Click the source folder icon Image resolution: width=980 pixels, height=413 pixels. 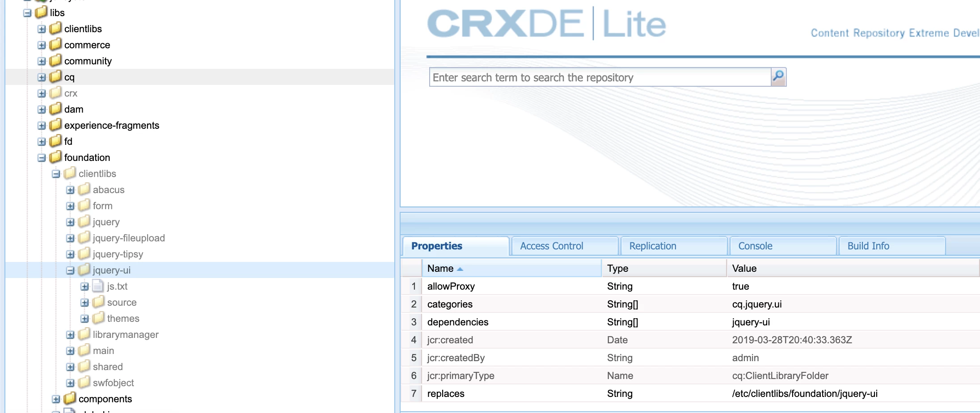(98, 302)
